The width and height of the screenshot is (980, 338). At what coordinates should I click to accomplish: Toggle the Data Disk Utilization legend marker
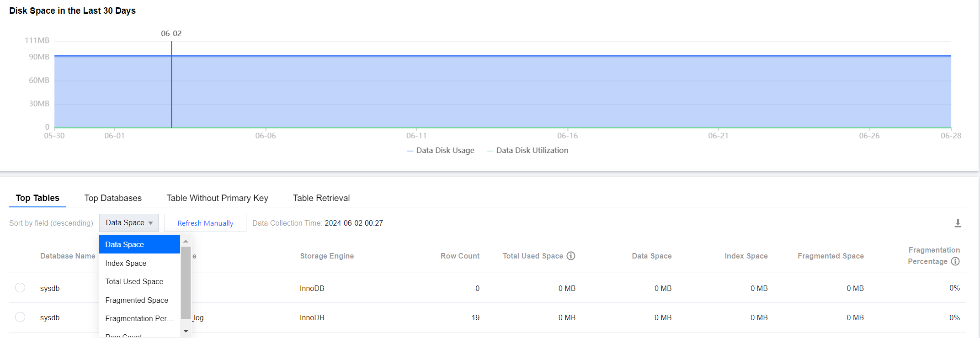point(490,151)
